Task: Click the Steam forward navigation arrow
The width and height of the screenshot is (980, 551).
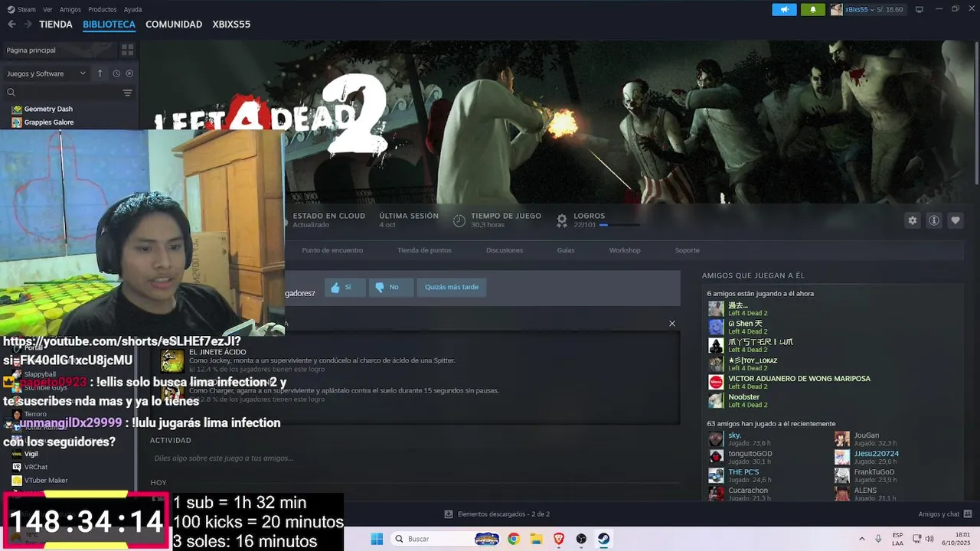Action: [29, 24]
